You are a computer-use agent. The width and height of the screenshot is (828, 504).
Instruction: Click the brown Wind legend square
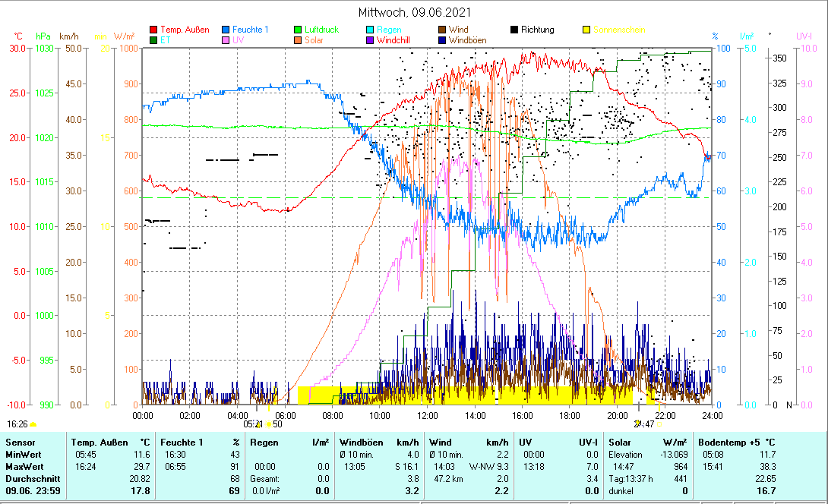(x=442, y=30)
